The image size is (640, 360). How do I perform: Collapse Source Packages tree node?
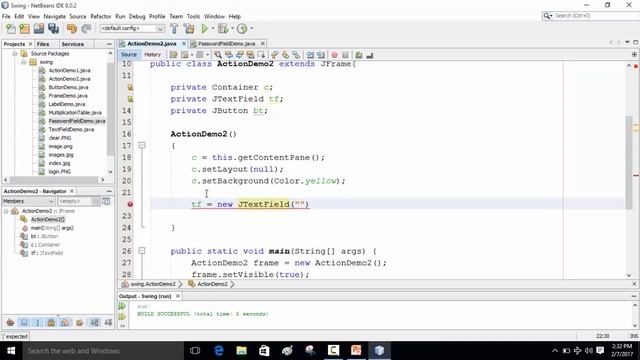(15, 53)
